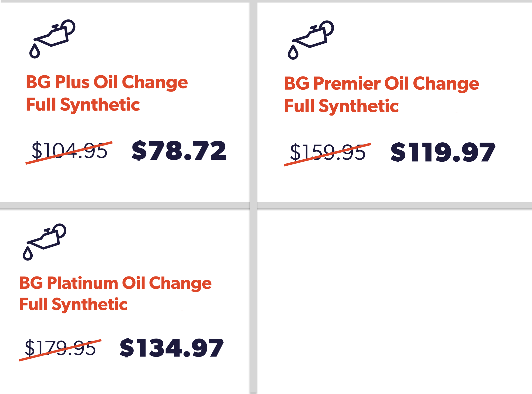This screenshot has width=532, height=394.
Task: Select the $134.97 sale price
Action: (172, 348)
